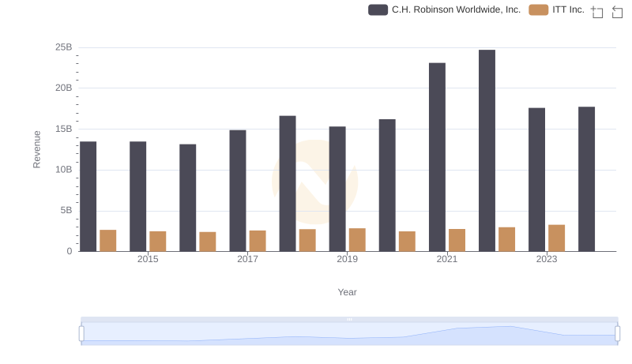
Task: Click the 5B y-axis label
Action: pos(66,210)
